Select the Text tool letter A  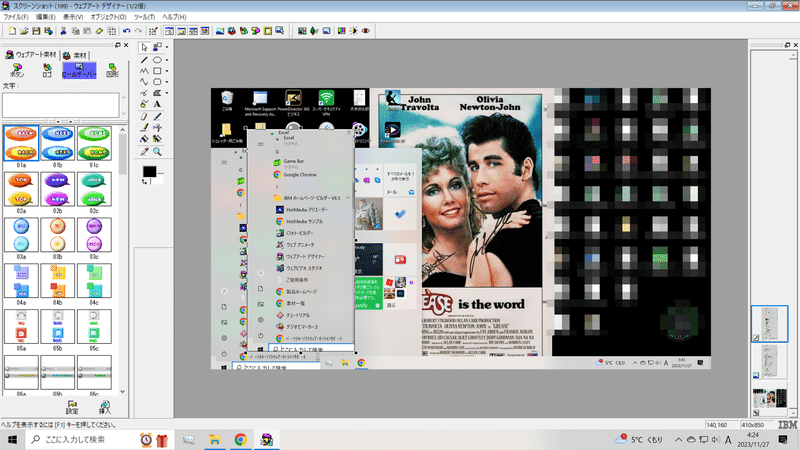[157, 104]
